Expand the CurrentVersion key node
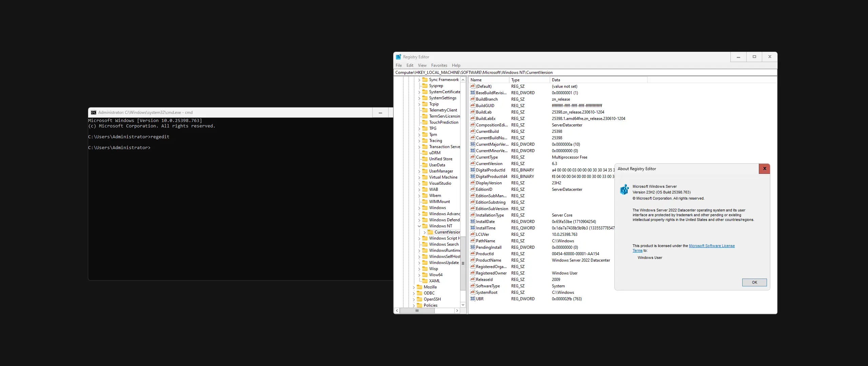 (x=425, y=232)
